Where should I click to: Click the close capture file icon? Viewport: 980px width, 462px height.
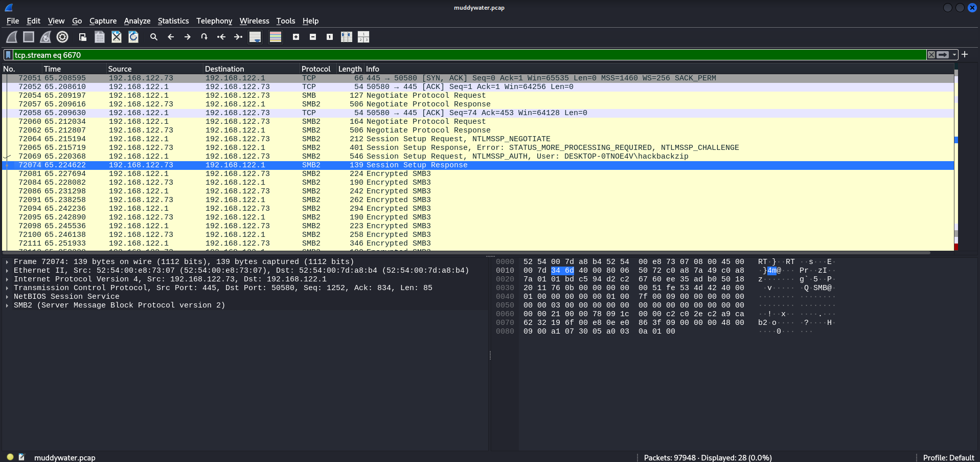pyautogui.click(x=117, y=37)
